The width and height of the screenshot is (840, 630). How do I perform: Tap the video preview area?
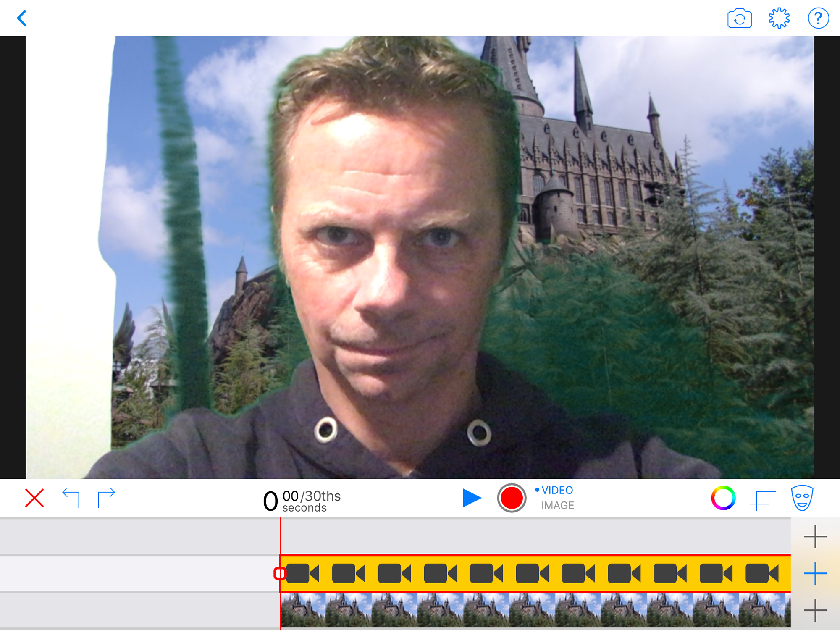pos(420,257)
